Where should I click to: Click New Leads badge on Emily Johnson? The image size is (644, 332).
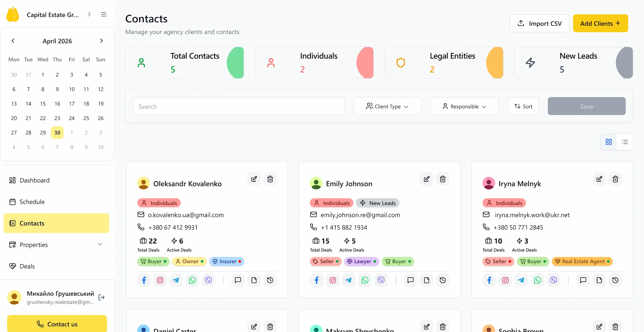[378, 203]
